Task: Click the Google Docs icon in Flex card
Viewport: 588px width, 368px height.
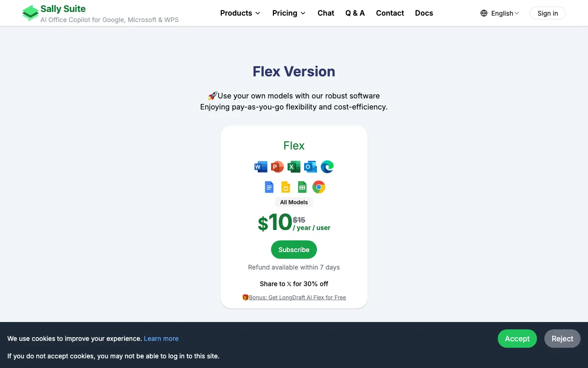Action: (269, 187)
